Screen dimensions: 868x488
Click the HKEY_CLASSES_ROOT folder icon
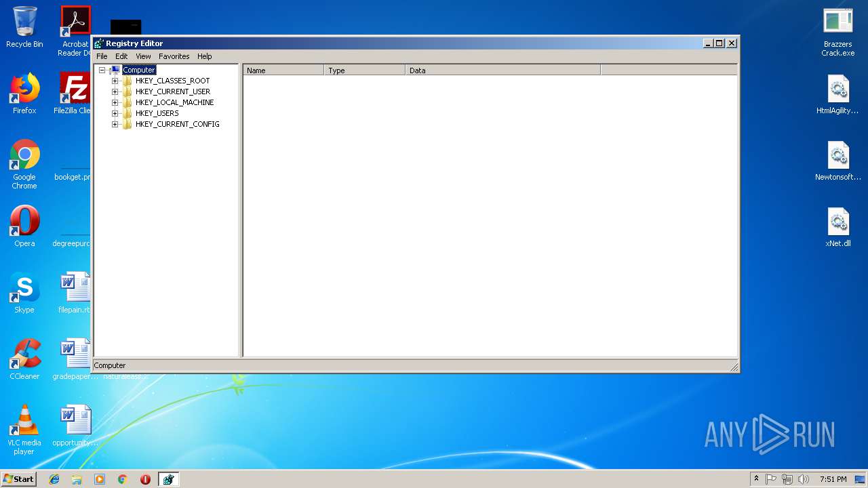coord(127,81)
